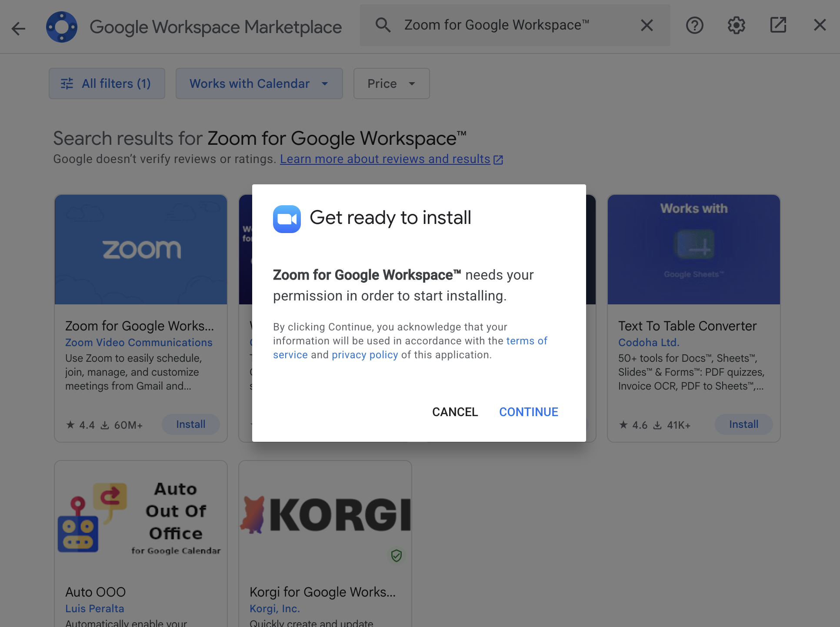The image size is (840, 627).
Task: Click the Zoom camera icon in dialog
Action: point(287,219)
